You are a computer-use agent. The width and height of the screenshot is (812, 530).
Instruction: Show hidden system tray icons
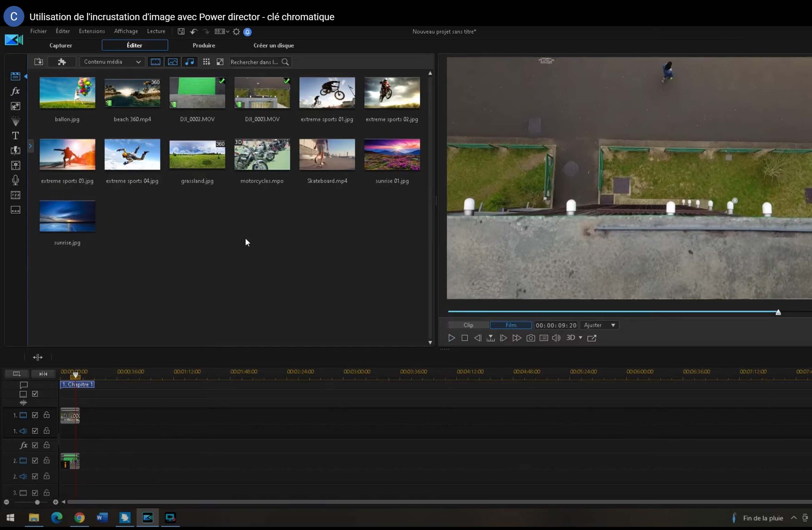(x=794, y=518)
